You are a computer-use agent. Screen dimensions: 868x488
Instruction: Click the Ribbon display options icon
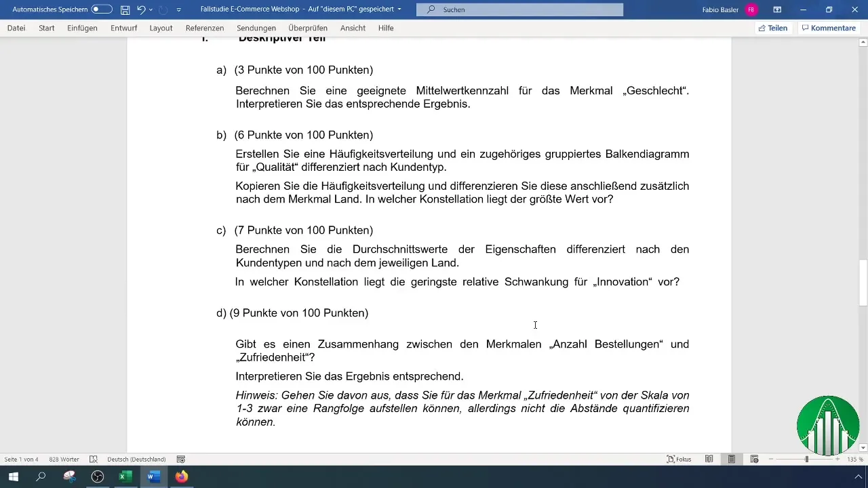click(777, 10)
